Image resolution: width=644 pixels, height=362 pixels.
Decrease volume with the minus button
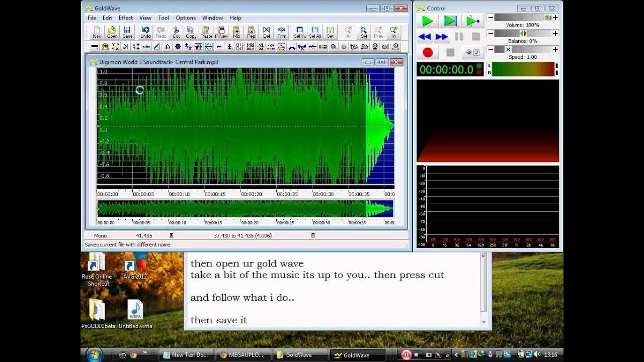pyautogui.click(x=491, y=18)
